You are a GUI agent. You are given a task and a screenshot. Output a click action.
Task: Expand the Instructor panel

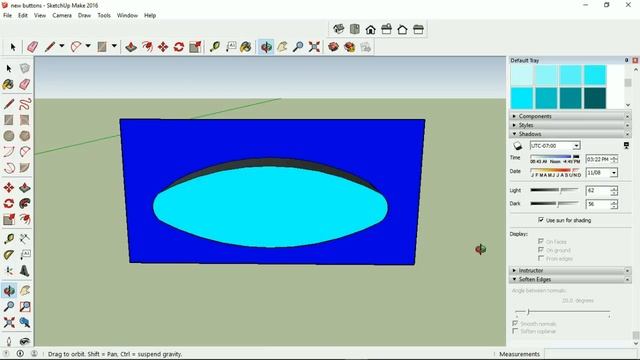[570, 271]
